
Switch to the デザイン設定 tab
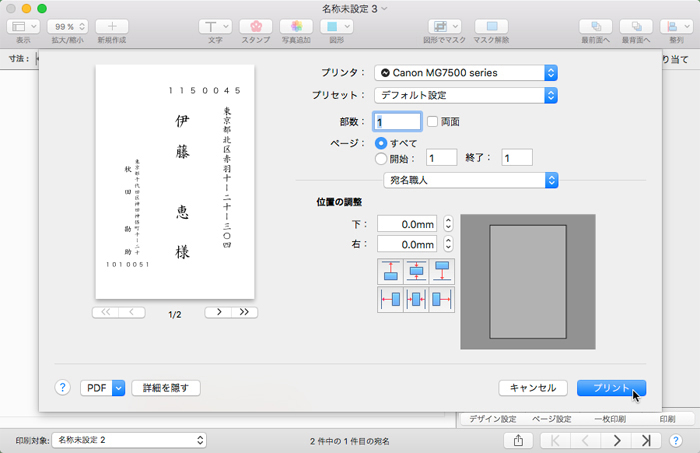click(492, 419)
